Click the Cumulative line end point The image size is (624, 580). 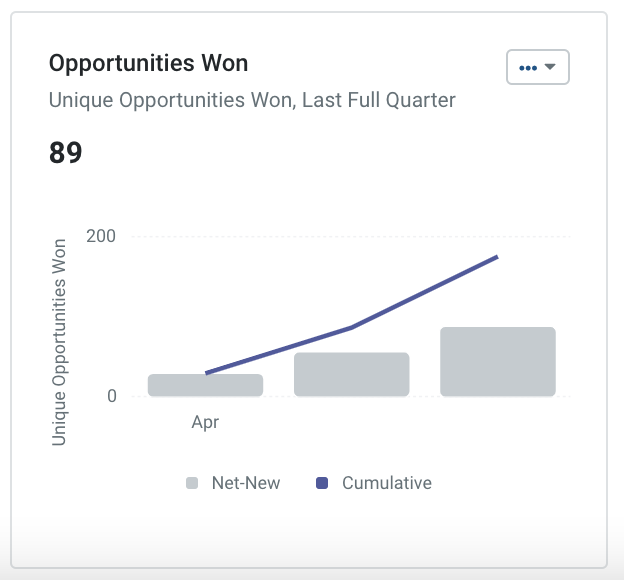click(x=497, y=257)
